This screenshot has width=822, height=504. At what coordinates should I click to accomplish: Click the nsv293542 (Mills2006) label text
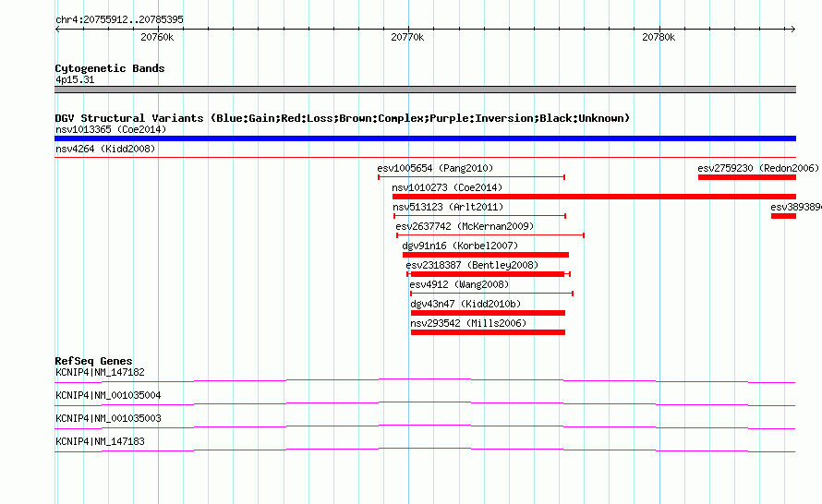[x=468, y=323]
